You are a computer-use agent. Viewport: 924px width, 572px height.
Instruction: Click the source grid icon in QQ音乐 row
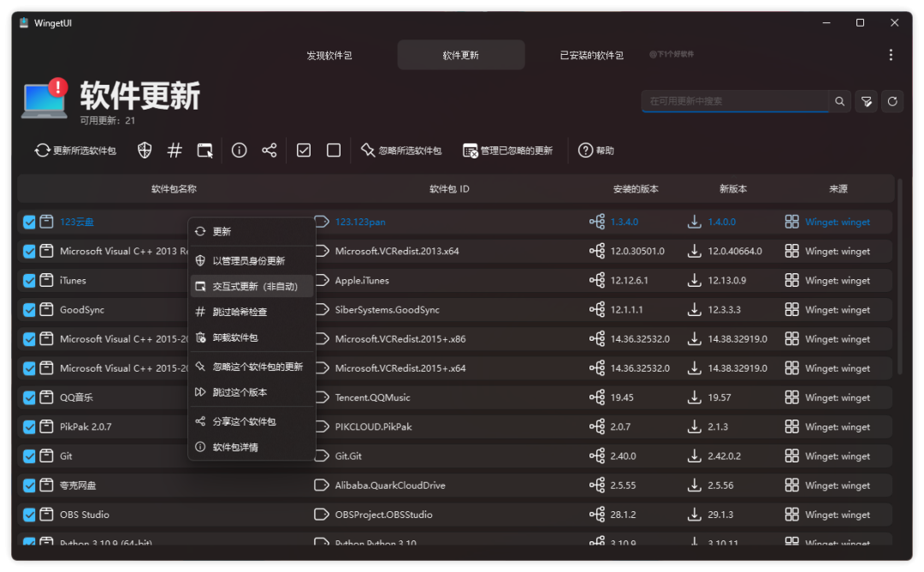point(792,396)
